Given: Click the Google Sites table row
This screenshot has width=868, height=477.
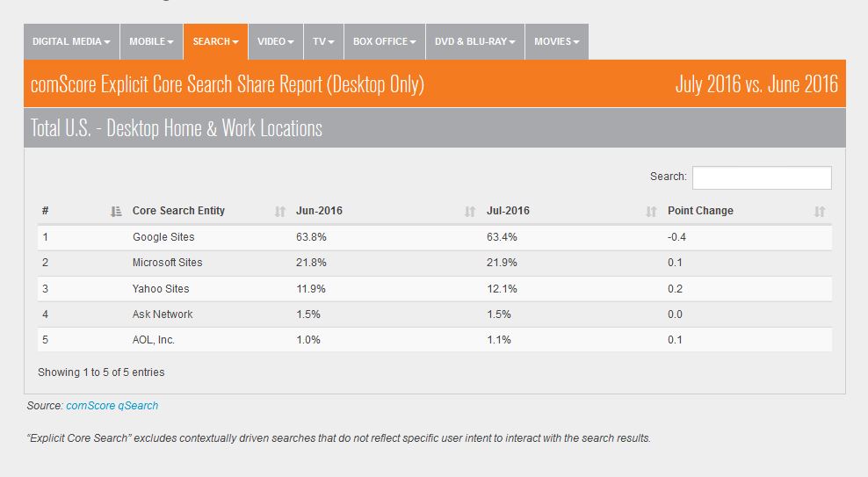Looking at the screenshot, I should [x=163, y=237].
